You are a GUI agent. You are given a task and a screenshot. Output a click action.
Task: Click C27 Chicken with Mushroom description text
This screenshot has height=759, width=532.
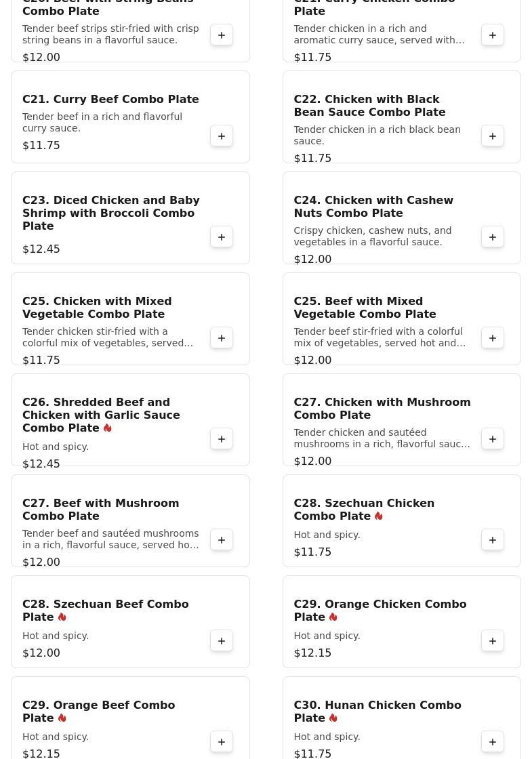coord(382,438)
